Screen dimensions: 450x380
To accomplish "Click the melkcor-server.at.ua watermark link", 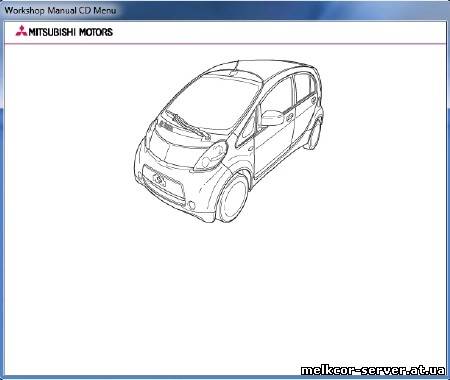I will point(373,370).
